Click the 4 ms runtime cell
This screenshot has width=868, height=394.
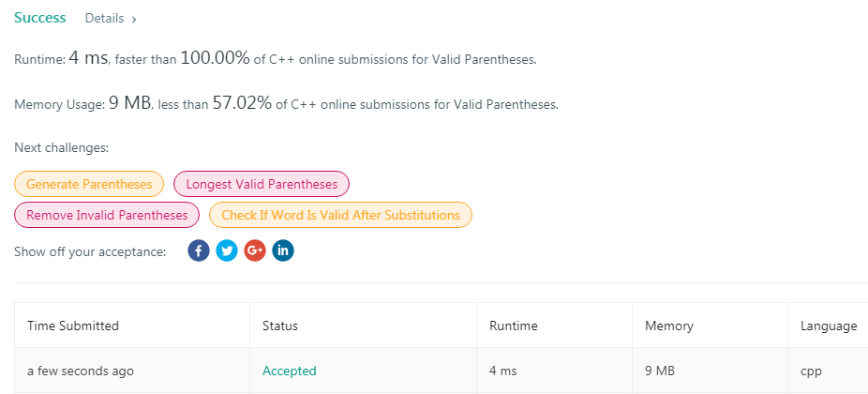pos(503,371)
